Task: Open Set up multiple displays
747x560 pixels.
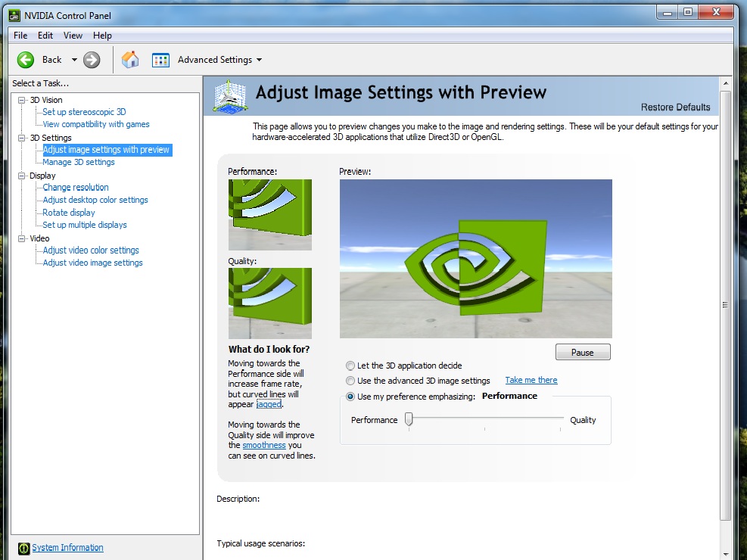Action: tap(85, 225)
